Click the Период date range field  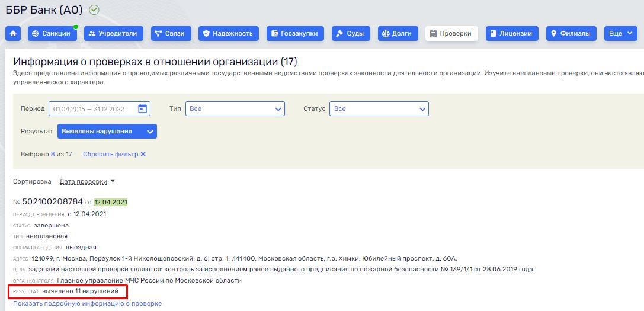tap(100, 109)
